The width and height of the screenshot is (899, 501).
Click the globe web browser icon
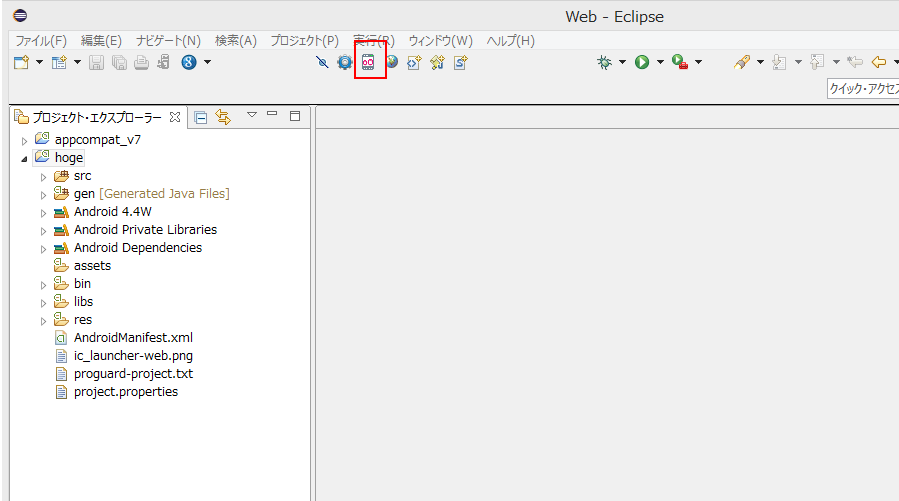[x=393, y=62]
